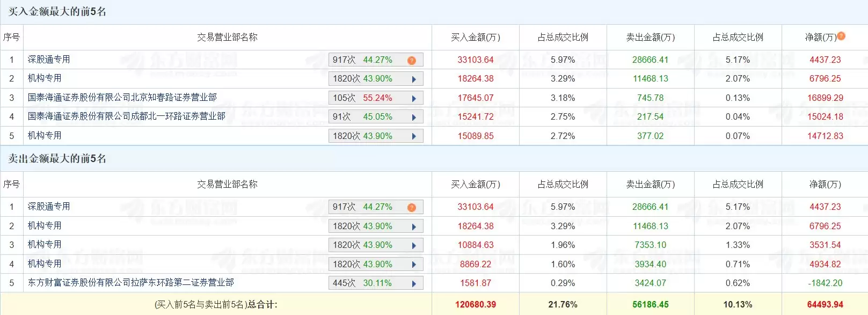Open 国泰海通证券股份有限公司成都北一环路证券营业部 link
This screenshot has height=315, width=868.
point(127,116)
